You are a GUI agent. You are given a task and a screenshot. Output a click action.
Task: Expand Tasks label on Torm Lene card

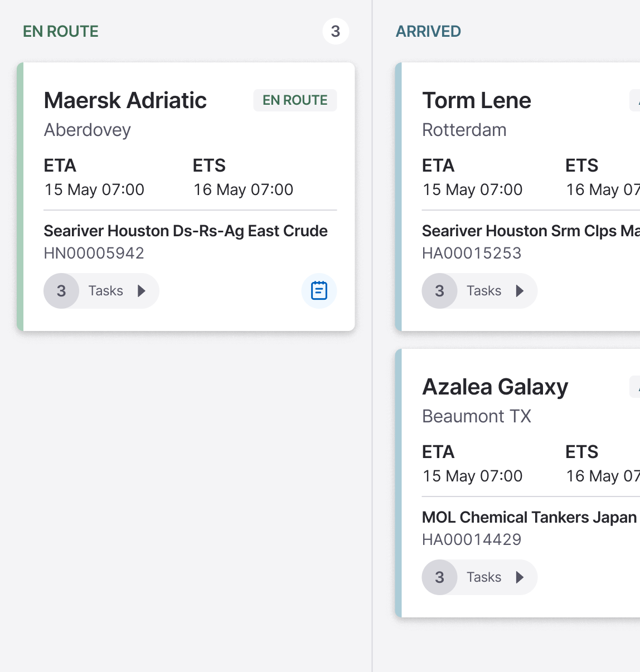click(x=484, y=291)
